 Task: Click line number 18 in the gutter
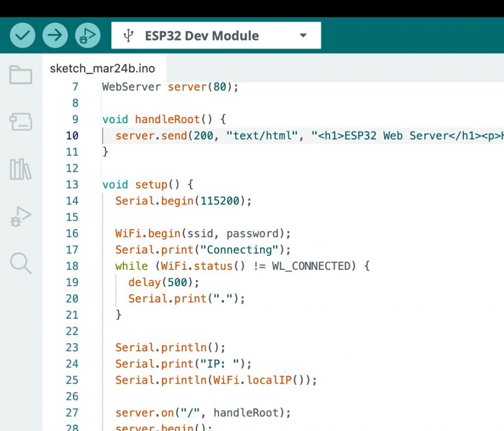tap(72, 266)
